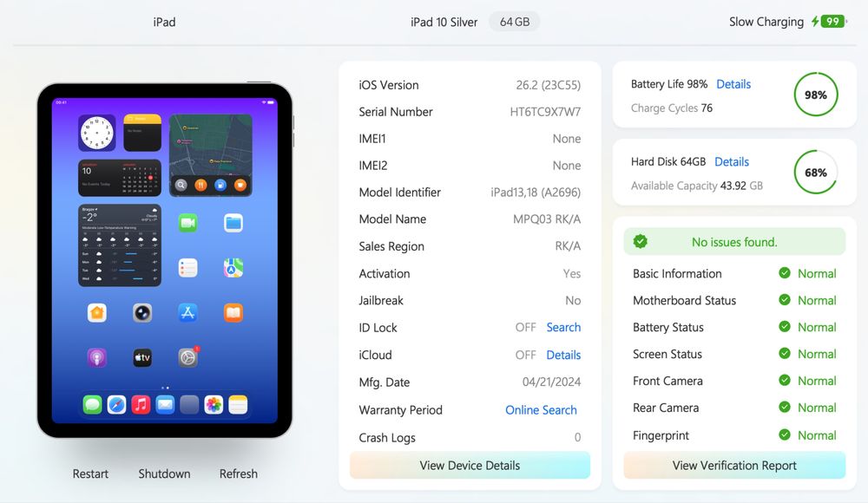Click the App Store icon on iPad
The image size is (868, 503).
coord(187,313)
